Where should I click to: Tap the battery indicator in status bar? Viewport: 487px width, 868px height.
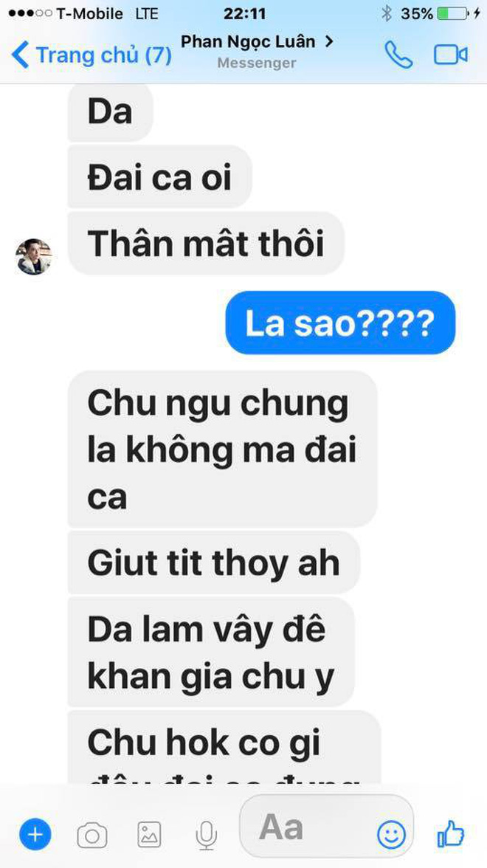coord(452,13)
